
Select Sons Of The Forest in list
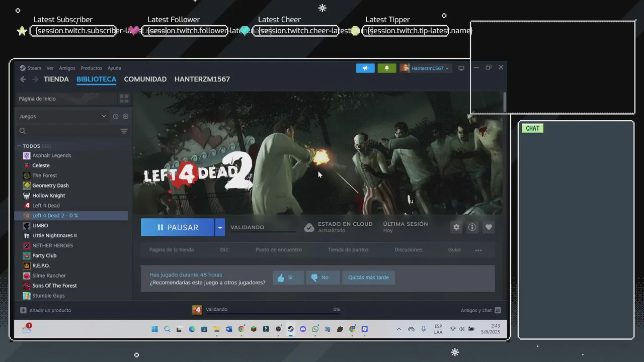tap(71, 286)
